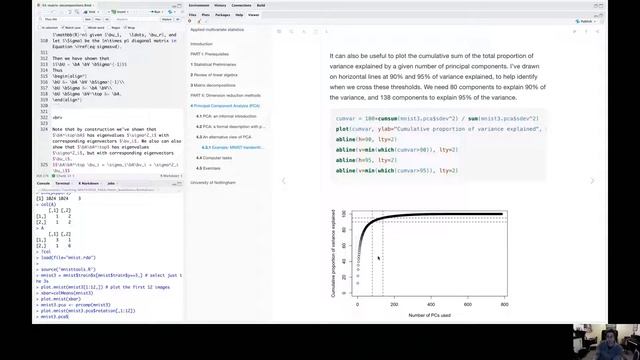
Task: Click the book search icon in toolbar
Action: 291,31
